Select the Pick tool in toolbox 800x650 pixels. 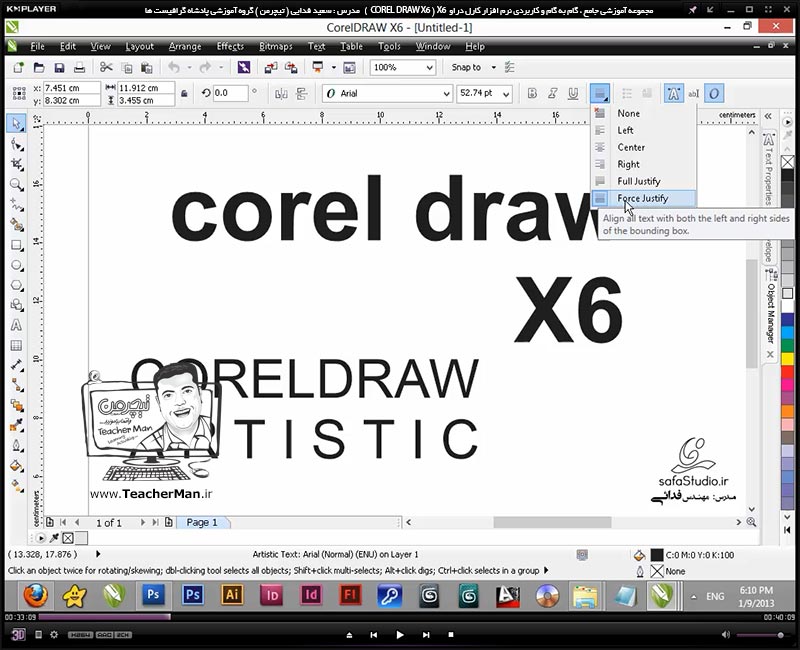[x=16, y=123]
